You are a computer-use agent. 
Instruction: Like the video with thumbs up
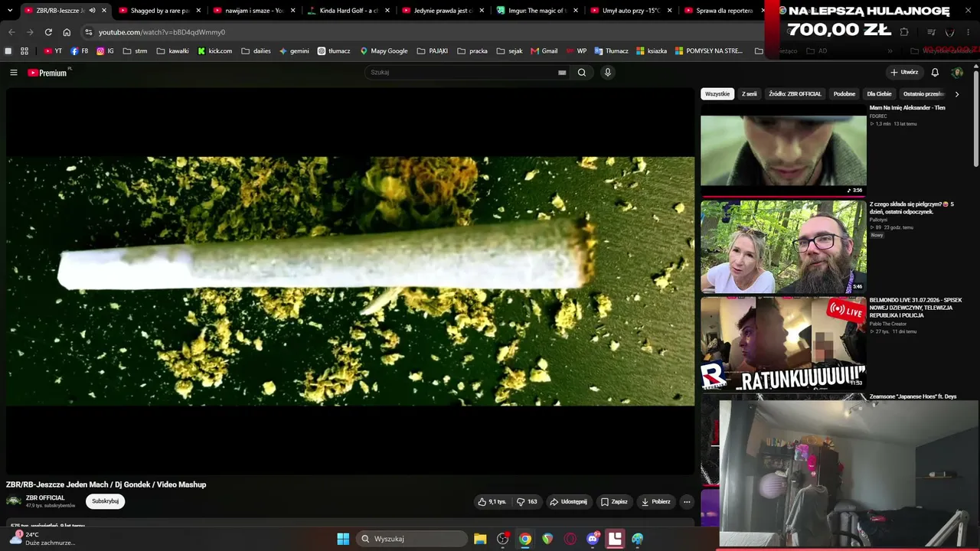492,502
